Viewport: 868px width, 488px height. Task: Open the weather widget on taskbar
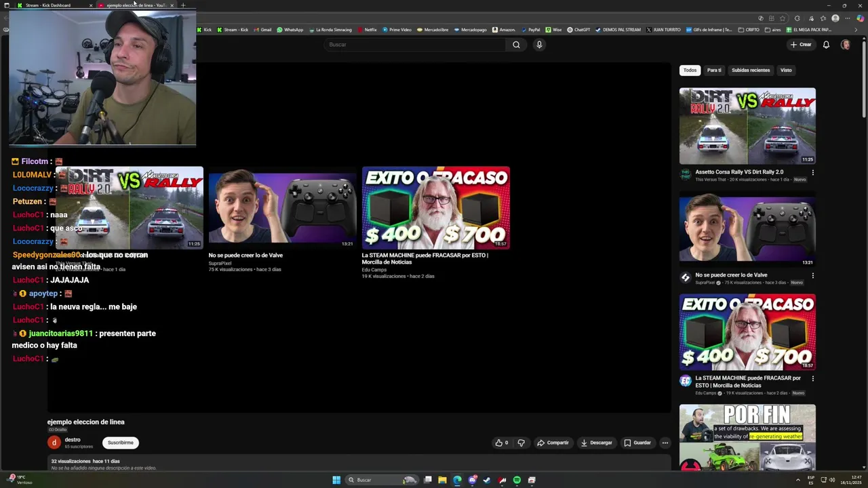[19, 480]
